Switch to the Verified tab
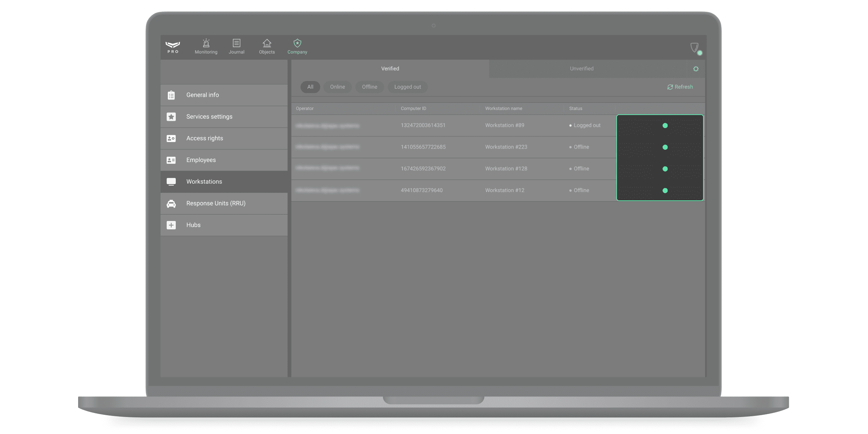 coord(390,69)
